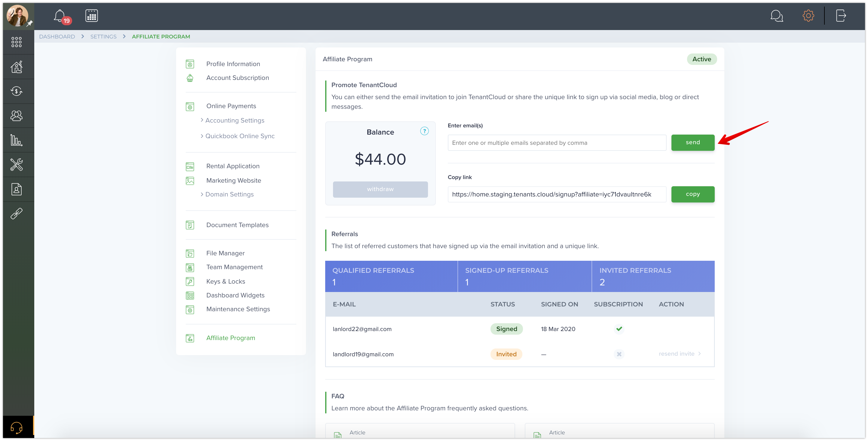Open Team Management settings
868x441 pixels.
pyautogui.click(x=234, y=267)
